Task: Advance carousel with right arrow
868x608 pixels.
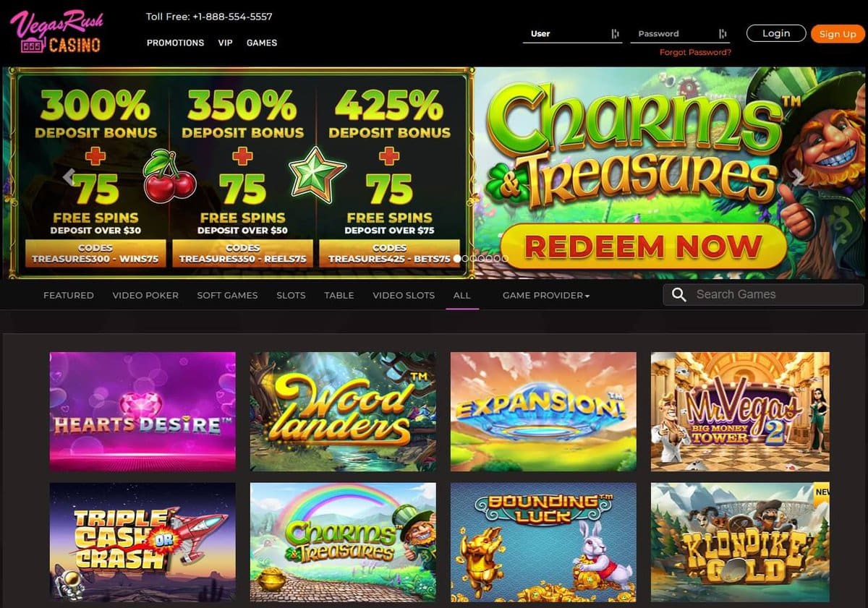Action: coord(797,177)
